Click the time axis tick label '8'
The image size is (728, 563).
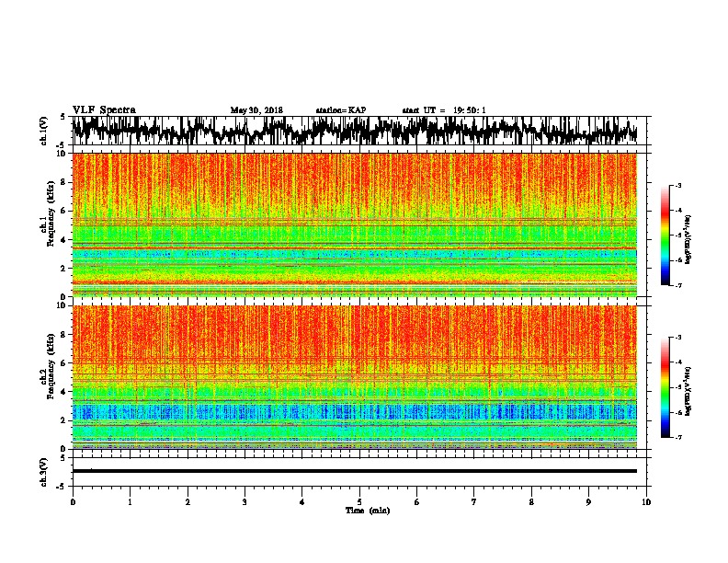point(531,502)
